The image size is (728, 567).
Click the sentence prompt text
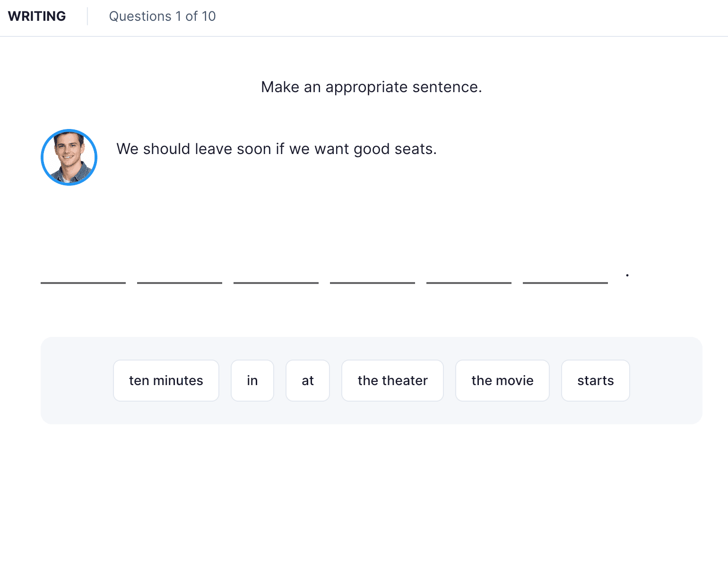(277, 148)
